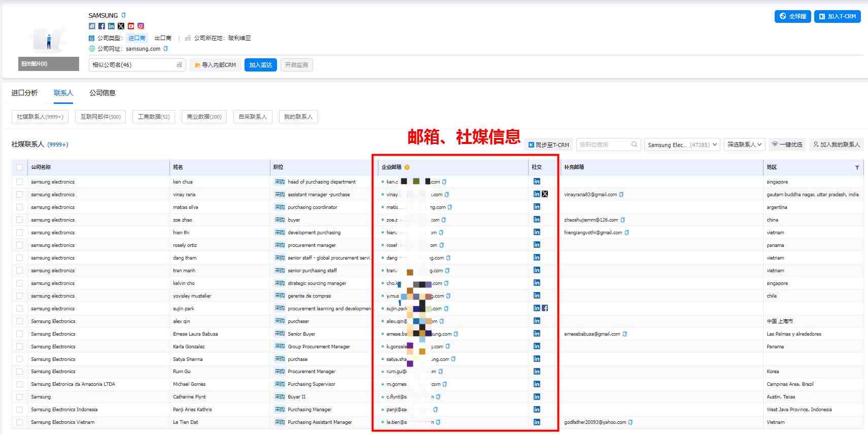868x435 pixels.
Task: Select the 自采联系人 sub-tab
Action: pos(253,117)
